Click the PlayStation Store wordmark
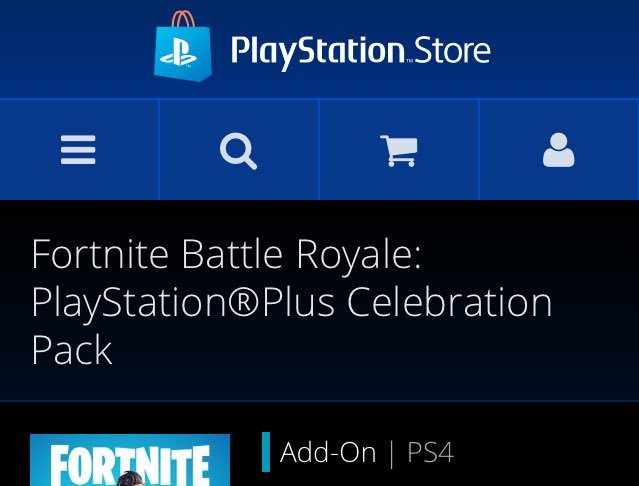This screenshot has width=639, height=486. click(361, 52)
